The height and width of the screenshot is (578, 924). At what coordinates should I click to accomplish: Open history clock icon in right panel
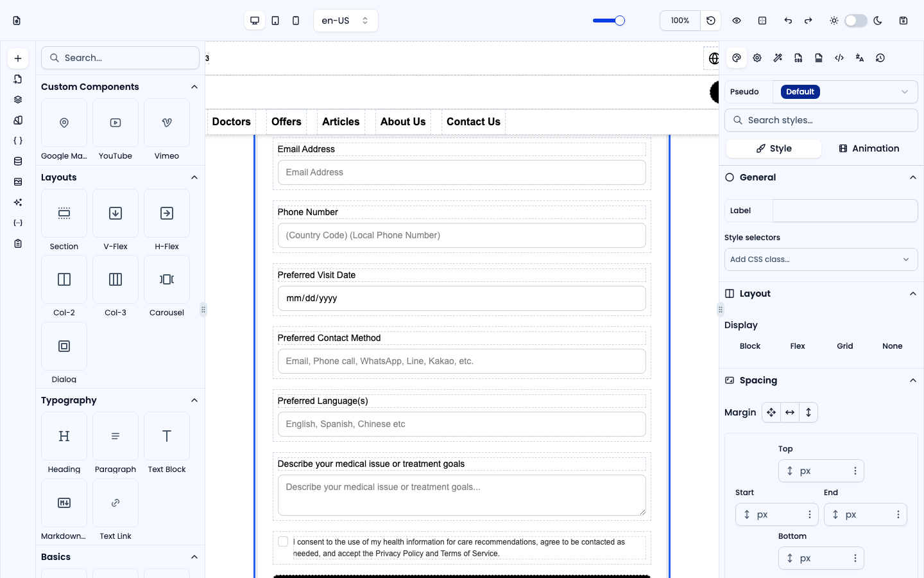(x=880, y=58)
